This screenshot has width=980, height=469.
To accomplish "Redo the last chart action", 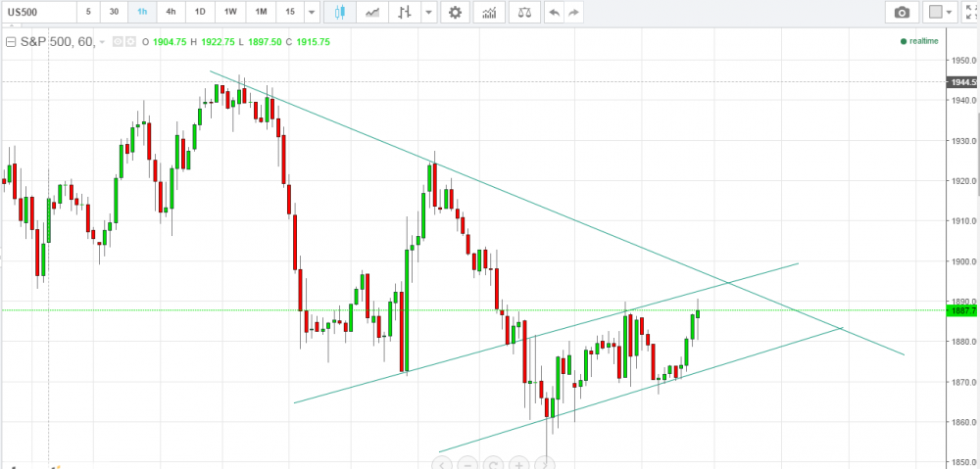I will (573, 12).
